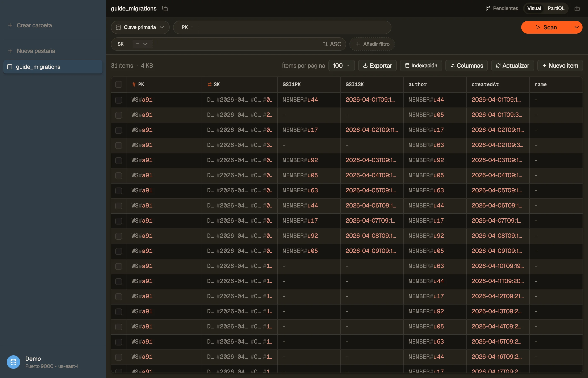This screenshot has width=588, height=378.
Task: Click the table icon of guide_migrations tab
Action: click(x=10, y=67)
